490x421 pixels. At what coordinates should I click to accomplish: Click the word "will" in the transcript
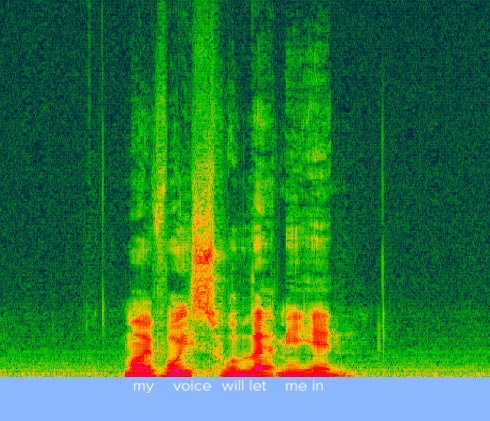click(233, 386)
